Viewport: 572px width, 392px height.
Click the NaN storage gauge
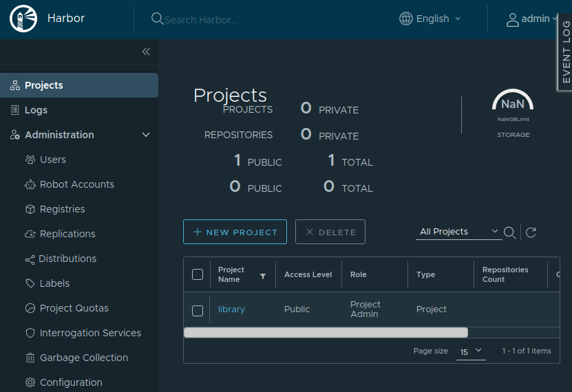click(513, 100)
